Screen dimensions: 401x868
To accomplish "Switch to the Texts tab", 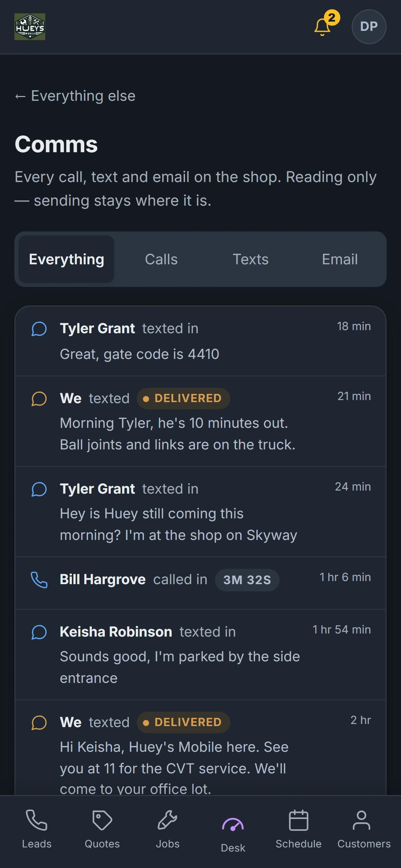I will pyautogui.click(x=251, y=259).
